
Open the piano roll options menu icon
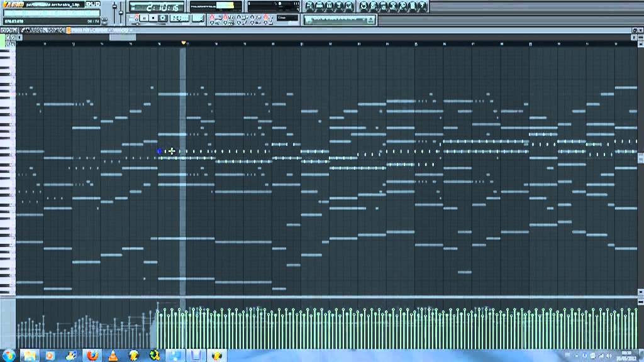(x=4, y=30)
